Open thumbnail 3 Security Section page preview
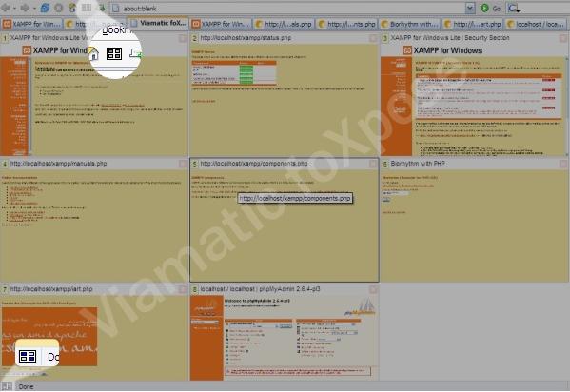The image size is (570, 392). point(475,100)
